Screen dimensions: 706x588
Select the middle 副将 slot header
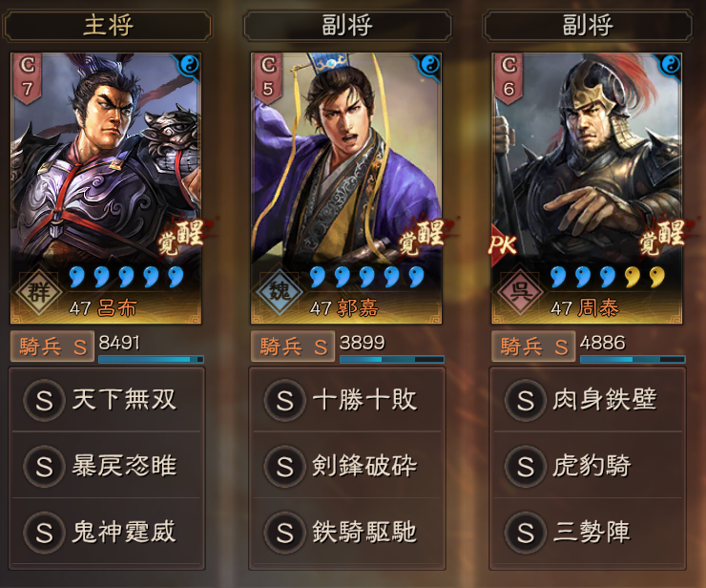click(347, 25)
